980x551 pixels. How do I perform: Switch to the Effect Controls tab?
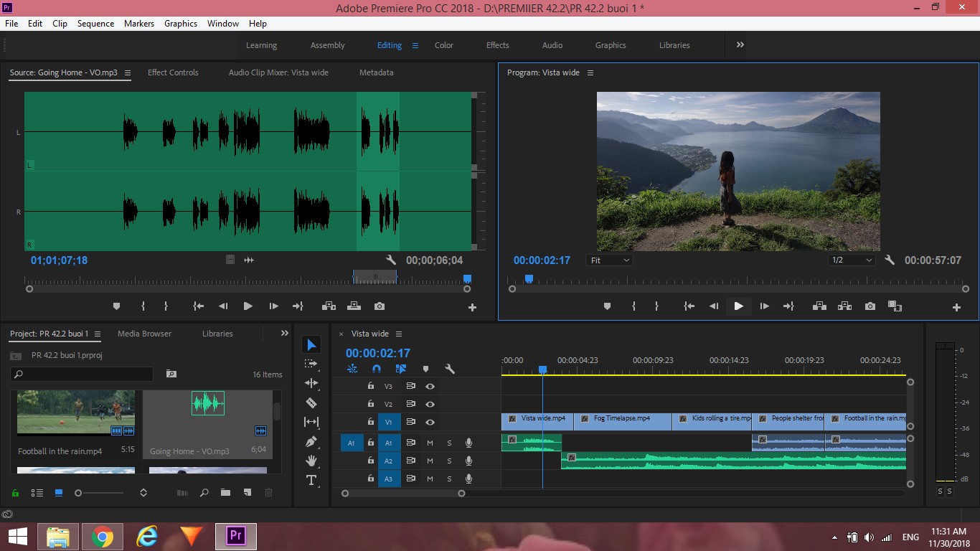coord(173,72)
